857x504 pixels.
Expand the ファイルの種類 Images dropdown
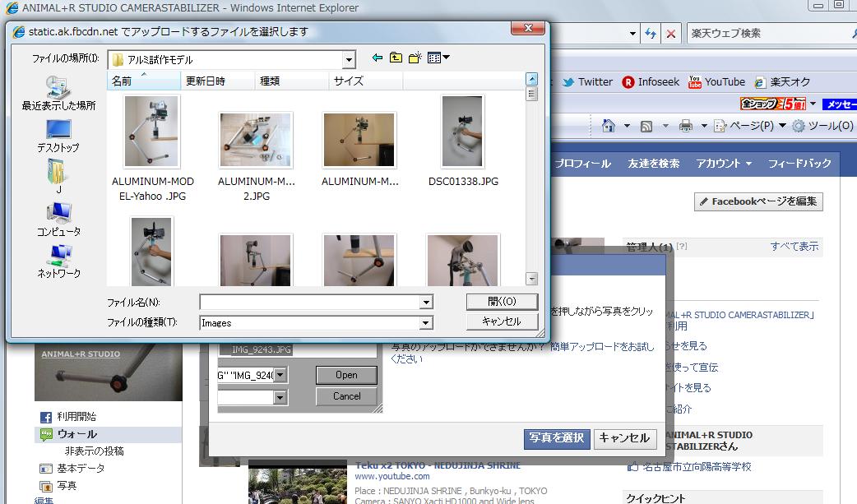(x=426, y=323)
